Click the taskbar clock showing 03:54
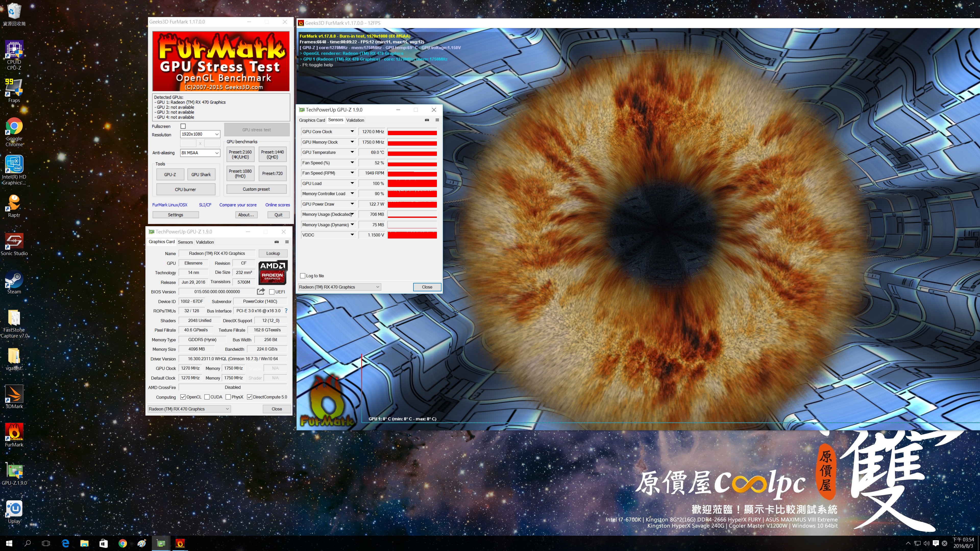Image resolution: width=980 pixels, height=551 pixels. tap(963, 543)
